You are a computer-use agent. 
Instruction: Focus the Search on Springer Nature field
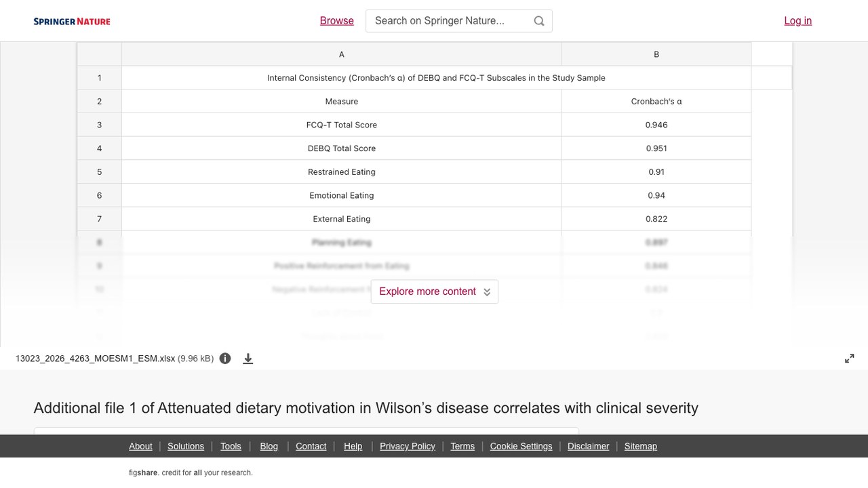459,21
